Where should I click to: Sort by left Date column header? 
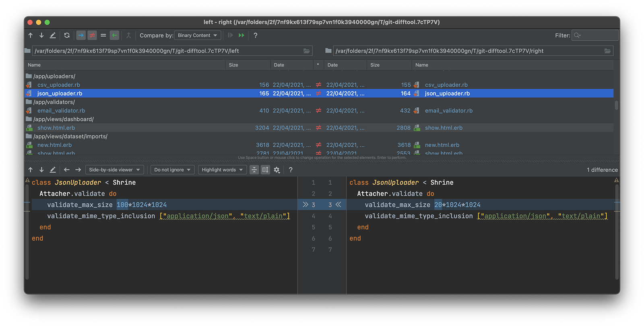point(291,65)
